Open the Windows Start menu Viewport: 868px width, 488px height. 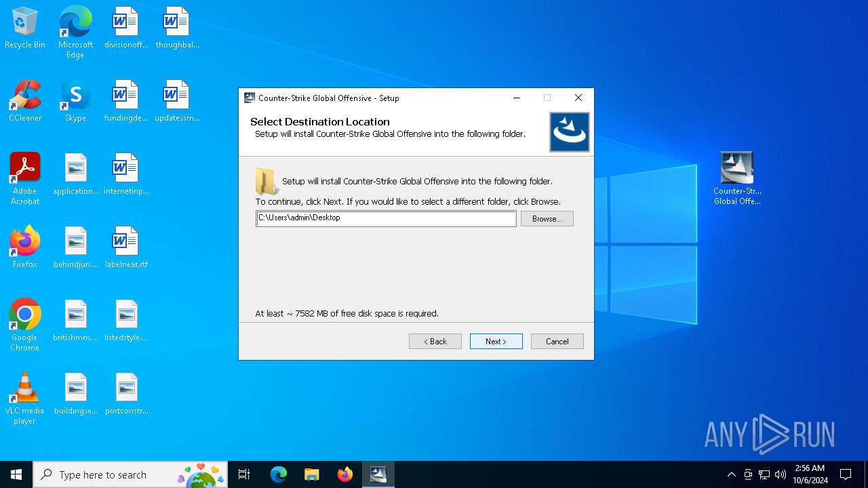coord(16,474)
